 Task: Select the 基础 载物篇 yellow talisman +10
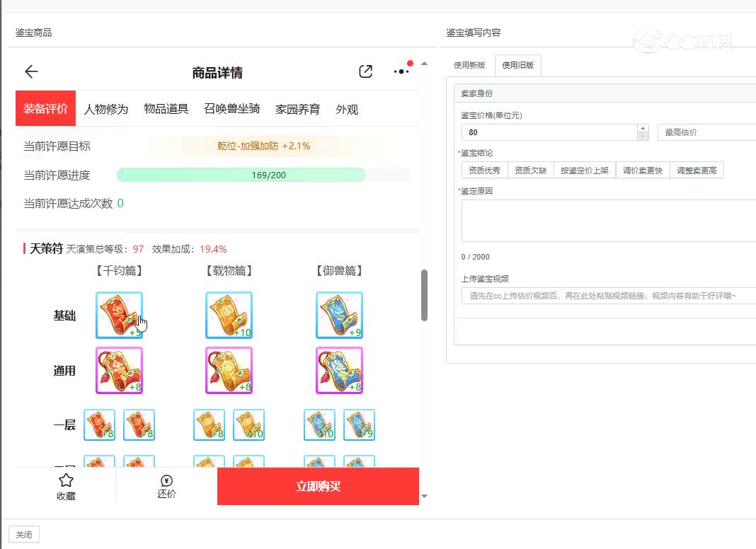(x=229, y=316)
